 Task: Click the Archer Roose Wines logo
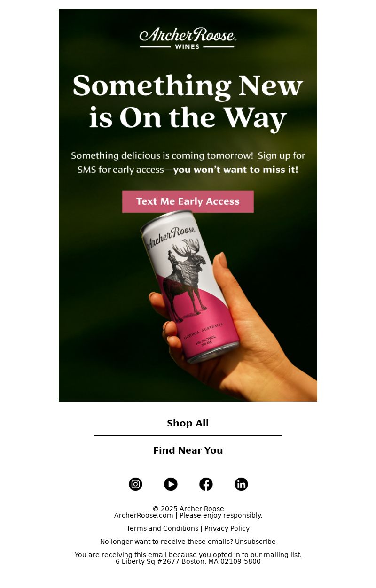click(x=188, y=38)
